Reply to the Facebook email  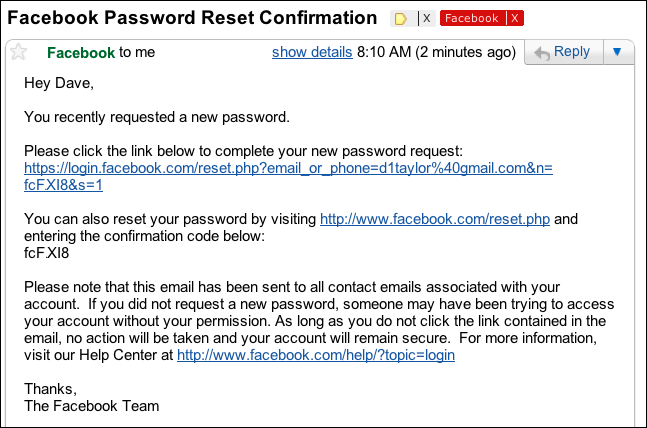(564, 52)
